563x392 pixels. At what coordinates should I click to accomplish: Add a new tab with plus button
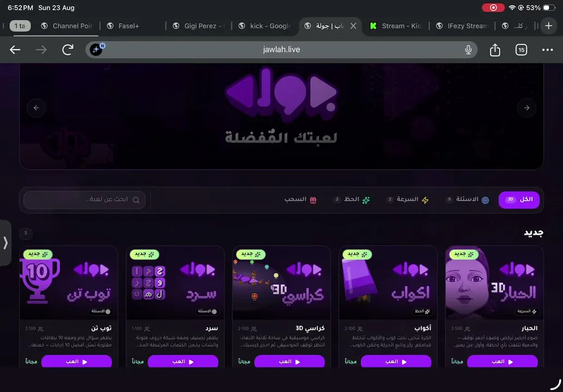click(548, 26)
